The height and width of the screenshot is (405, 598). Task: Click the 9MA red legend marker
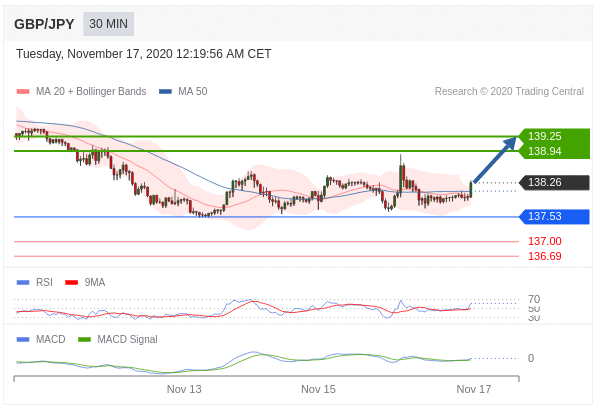[71, 283]
